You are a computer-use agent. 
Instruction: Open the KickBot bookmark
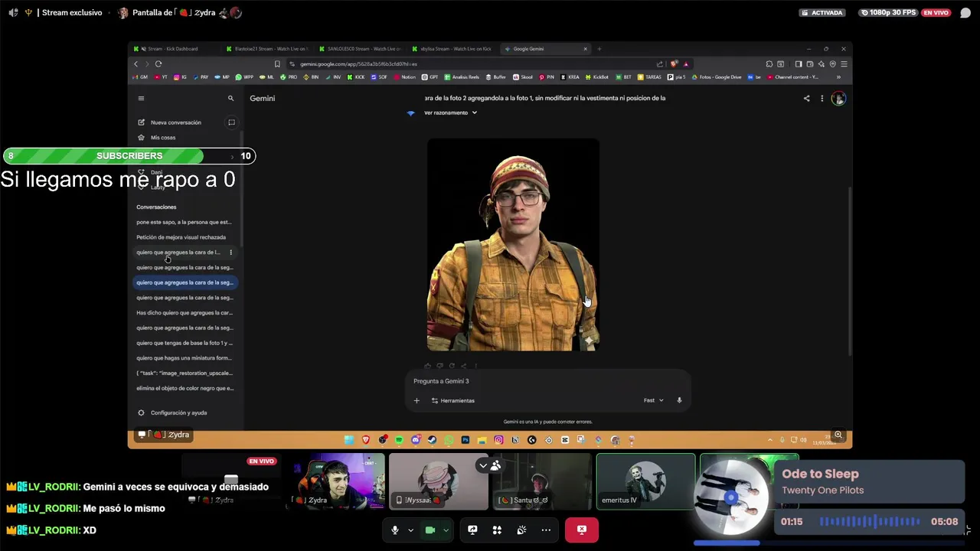click(596, 77)
